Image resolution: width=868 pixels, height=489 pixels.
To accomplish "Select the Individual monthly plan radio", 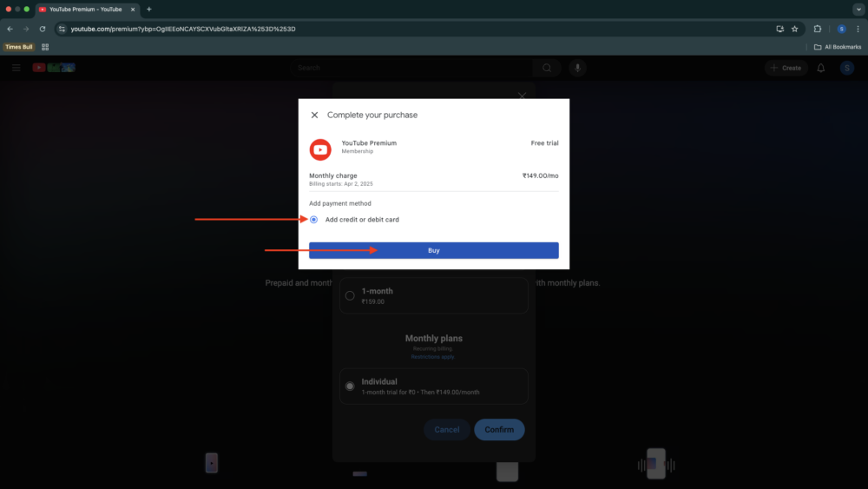I will [350, 386].
